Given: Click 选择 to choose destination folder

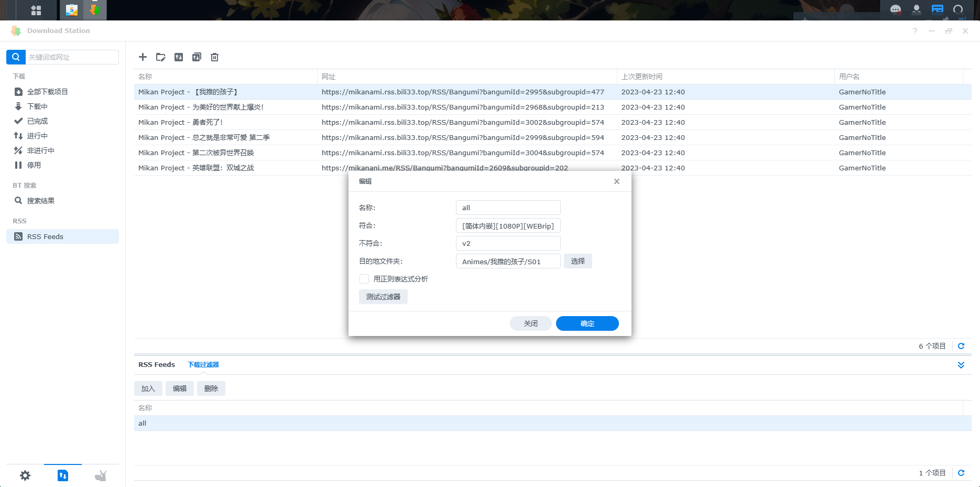Looking at the screenshot, I should [x=578, y=261].
